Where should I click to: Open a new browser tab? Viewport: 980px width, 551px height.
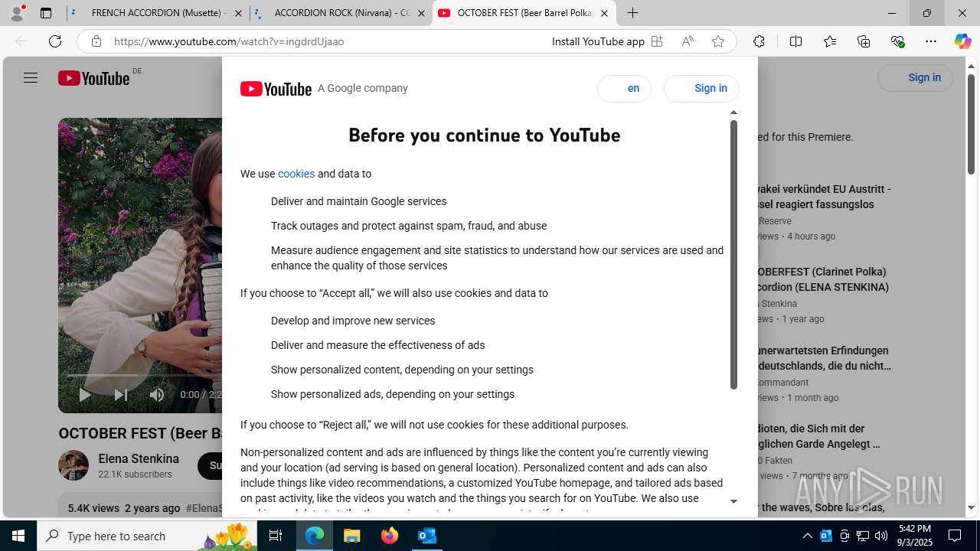(632, 13)
